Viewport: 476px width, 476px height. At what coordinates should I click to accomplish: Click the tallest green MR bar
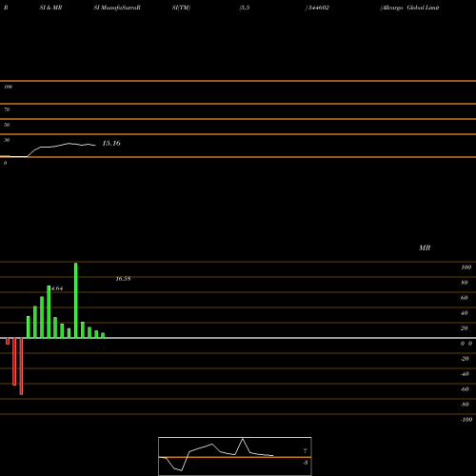coord(76,300)
